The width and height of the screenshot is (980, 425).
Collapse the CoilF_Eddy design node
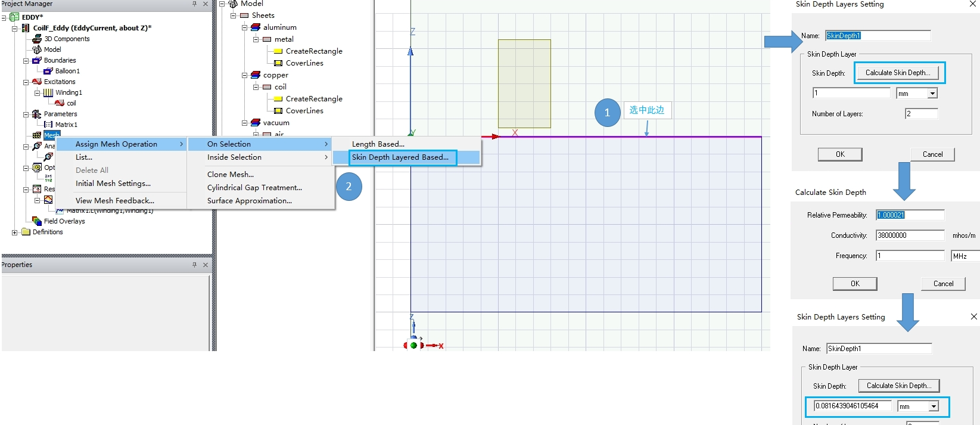click(x=15, y=28)
